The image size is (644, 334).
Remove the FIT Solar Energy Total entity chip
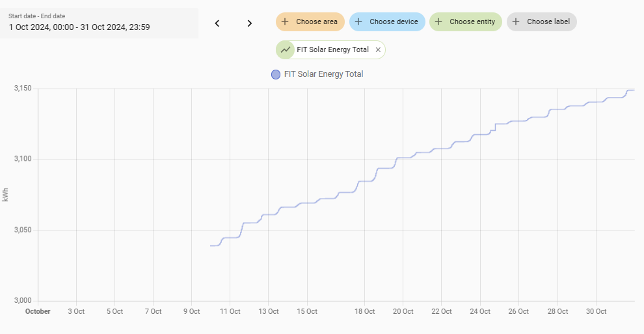tap(378, 49)
